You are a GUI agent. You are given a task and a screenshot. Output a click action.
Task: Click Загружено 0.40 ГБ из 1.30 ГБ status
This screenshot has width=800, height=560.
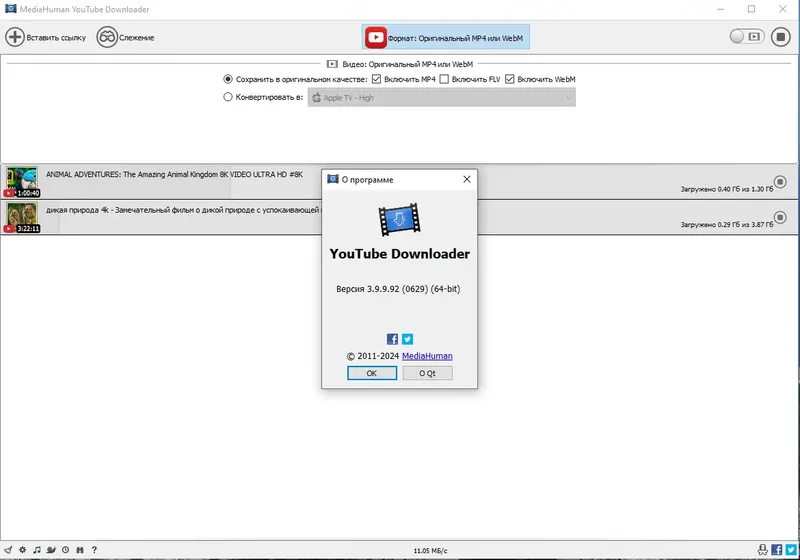pyautogui.click(x=727, y=189)
